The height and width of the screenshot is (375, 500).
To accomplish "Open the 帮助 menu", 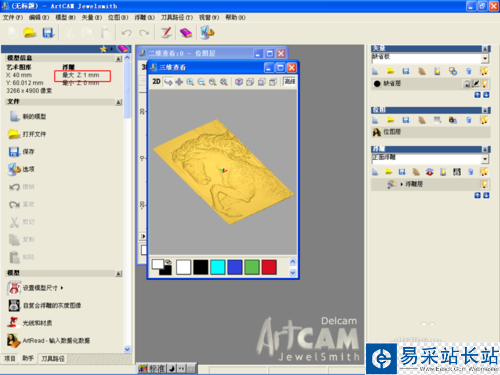I will (236, 17).
